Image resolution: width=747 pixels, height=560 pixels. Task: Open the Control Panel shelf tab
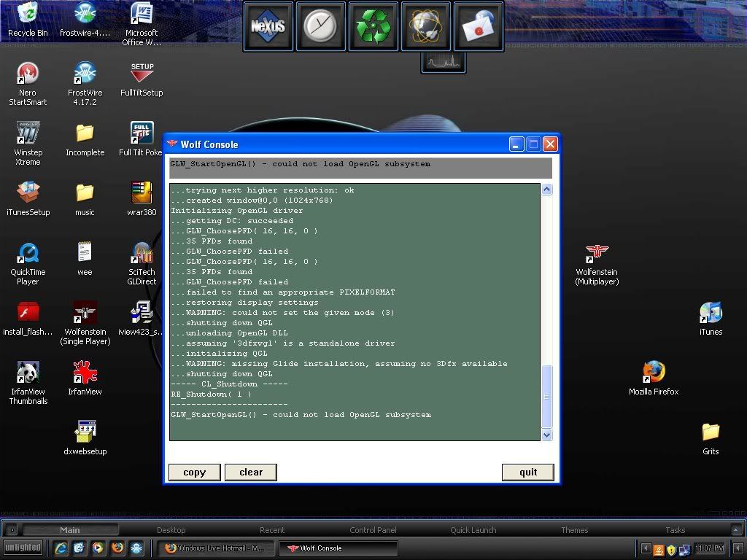tap(373, 530)
